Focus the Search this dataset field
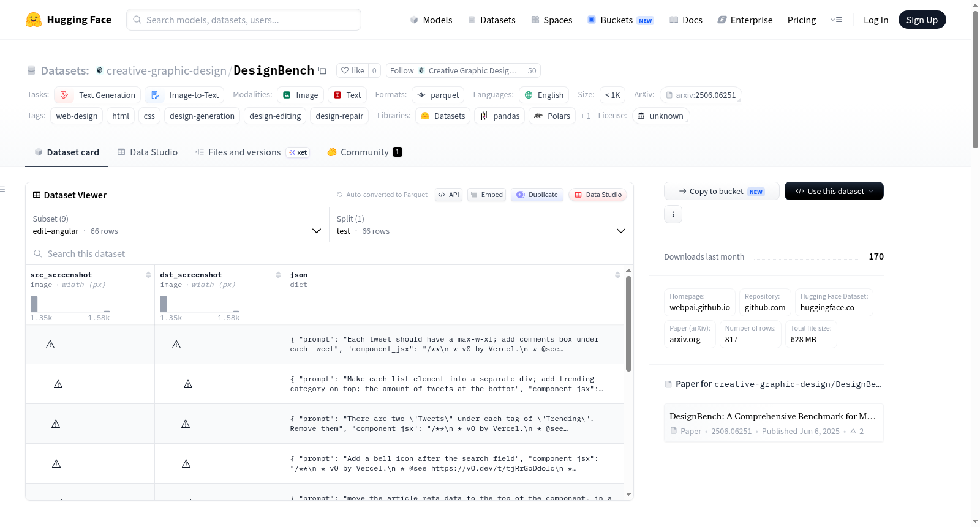980x527 pixels. click(330, 253)
